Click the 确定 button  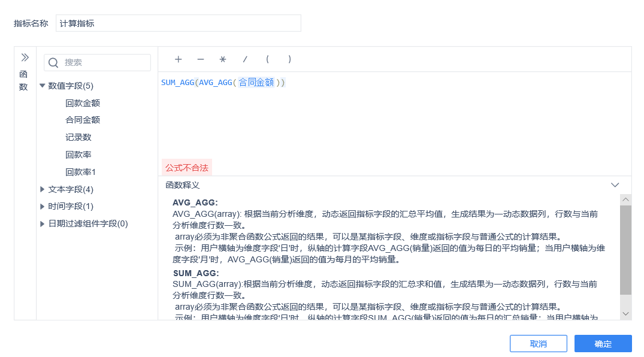(603, 343)
